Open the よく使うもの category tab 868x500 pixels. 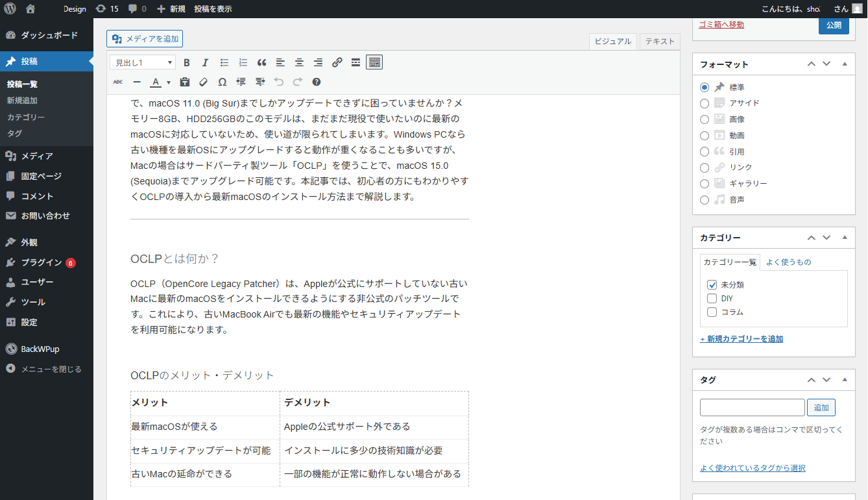click(788, 262)
